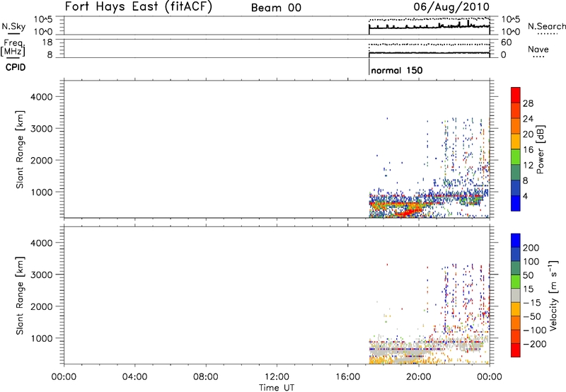This screenshot has height=392, width=566.
Task: Click the 'CPID' row label
Action: tap(16, 67)
